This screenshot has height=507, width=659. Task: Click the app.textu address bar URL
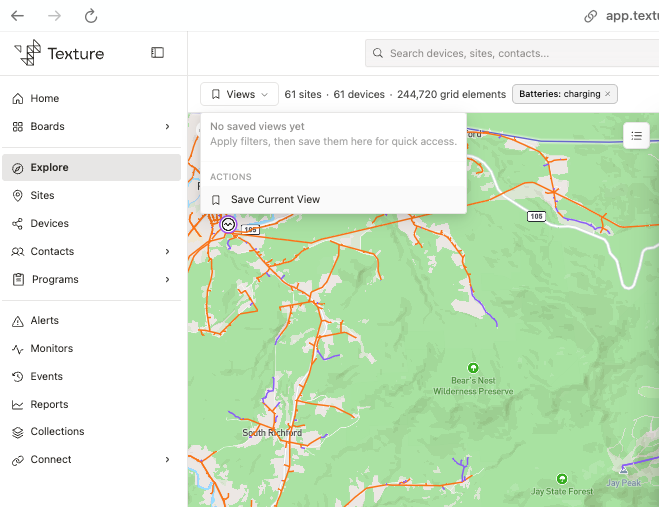tap(632, 16)
